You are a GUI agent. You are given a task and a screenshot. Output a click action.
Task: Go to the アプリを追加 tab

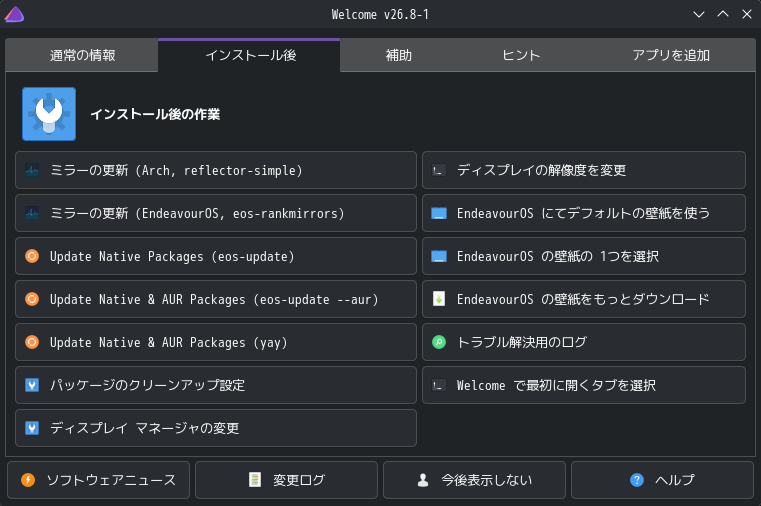click(x=671, y=55)
